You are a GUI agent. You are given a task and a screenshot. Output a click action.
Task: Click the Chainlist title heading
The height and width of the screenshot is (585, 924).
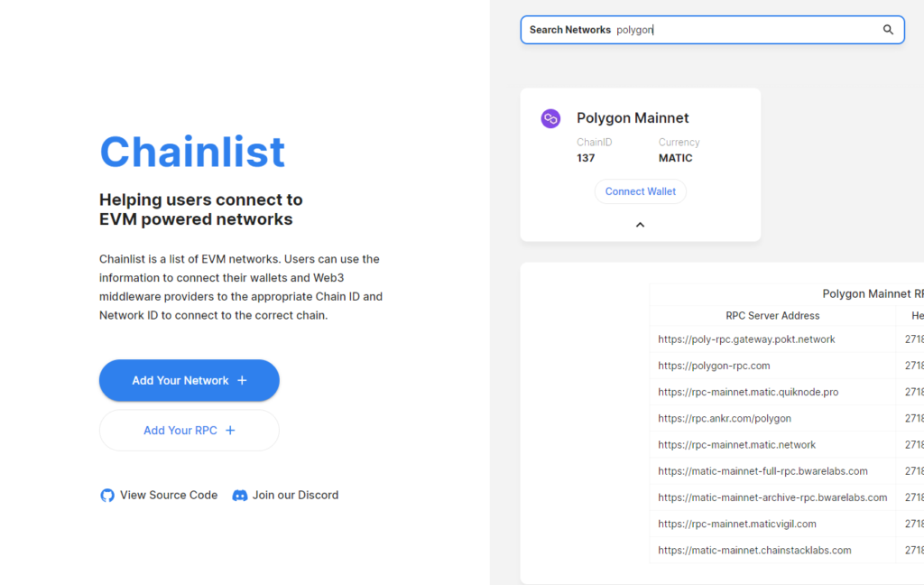click(192, 152)
